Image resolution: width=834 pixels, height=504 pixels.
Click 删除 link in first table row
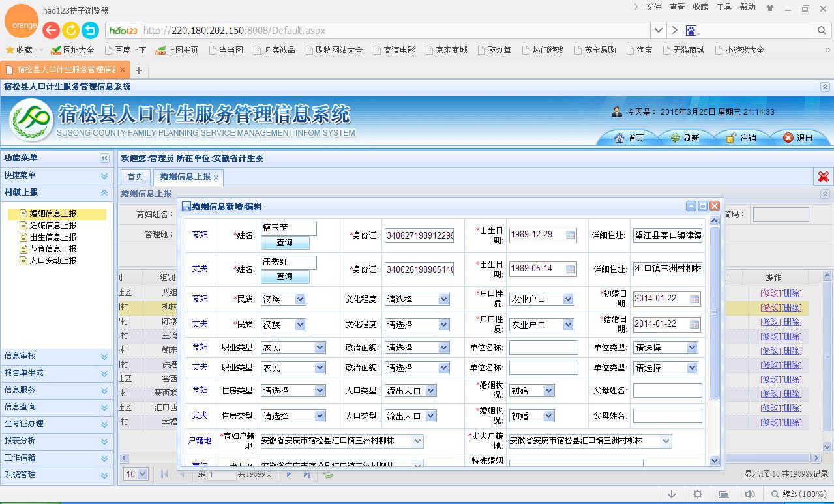tap(792, 293)
